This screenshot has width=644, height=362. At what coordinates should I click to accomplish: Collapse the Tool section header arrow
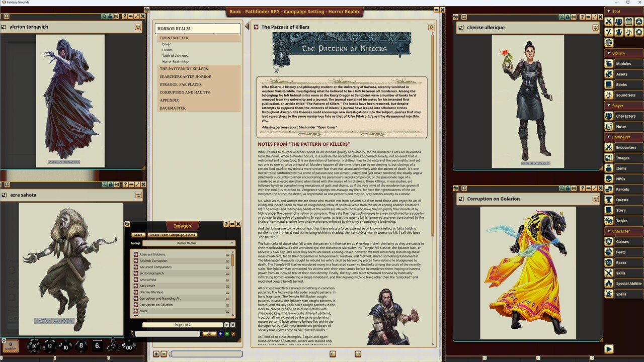pos(609,11)
